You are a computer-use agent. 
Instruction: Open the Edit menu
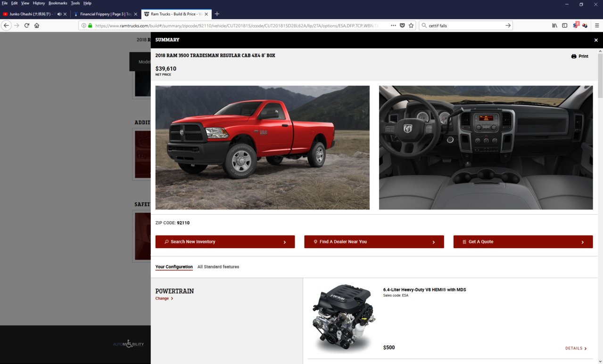[15, 3]
